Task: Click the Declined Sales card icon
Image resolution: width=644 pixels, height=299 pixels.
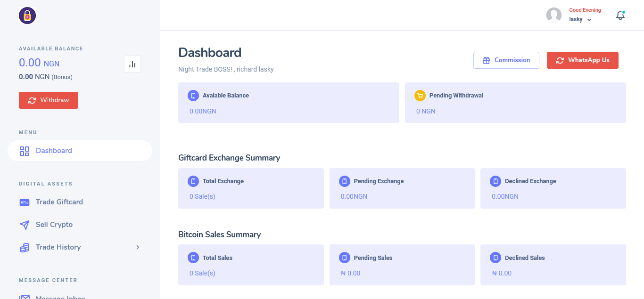Action: 495,258
